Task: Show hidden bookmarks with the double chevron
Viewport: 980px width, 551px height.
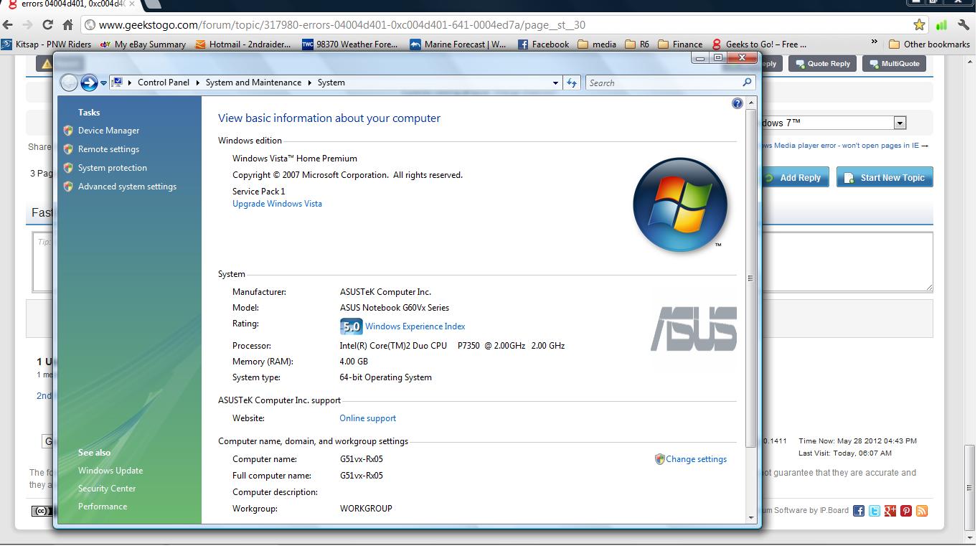Action: coord(874,44)
